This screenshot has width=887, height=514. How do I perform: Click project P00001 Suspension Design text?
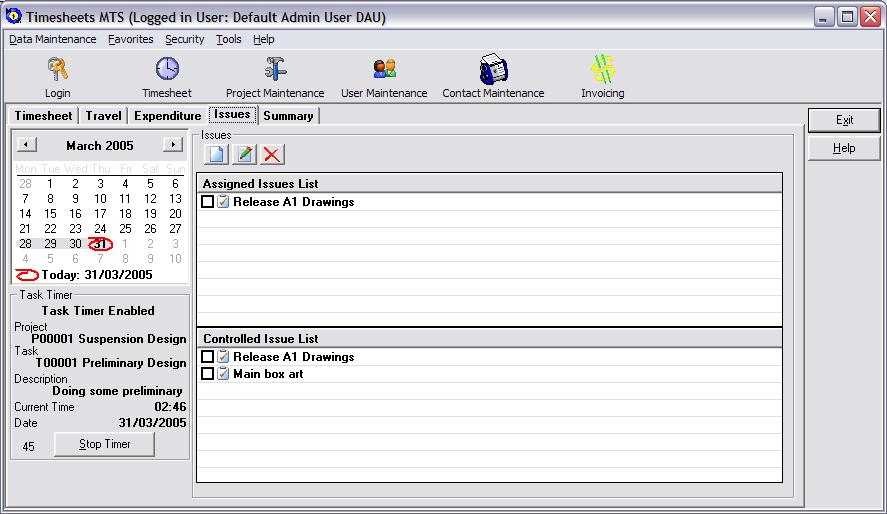click(109, 339)
